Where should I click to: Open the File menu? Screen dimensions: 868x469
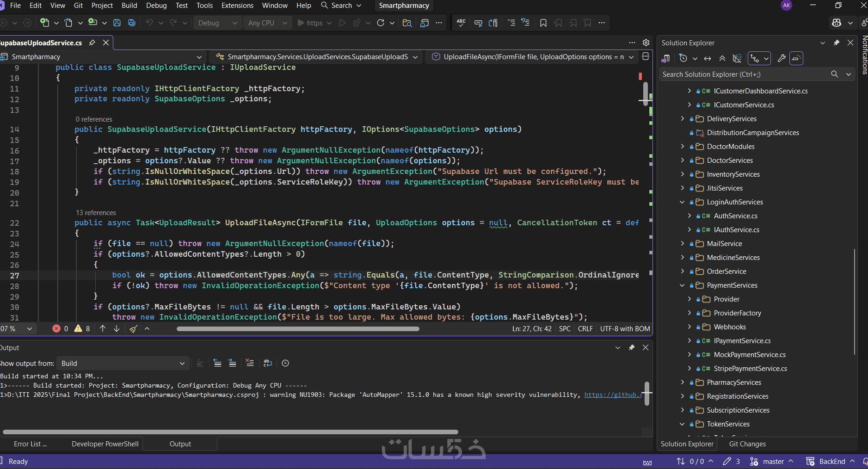[15, 6]
